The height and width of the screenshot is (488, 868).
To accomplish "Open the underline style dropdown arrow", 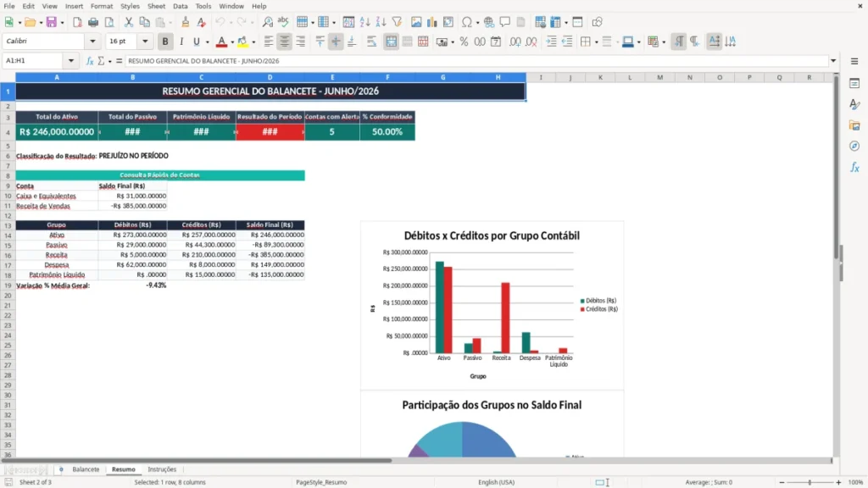I will 207,42.
